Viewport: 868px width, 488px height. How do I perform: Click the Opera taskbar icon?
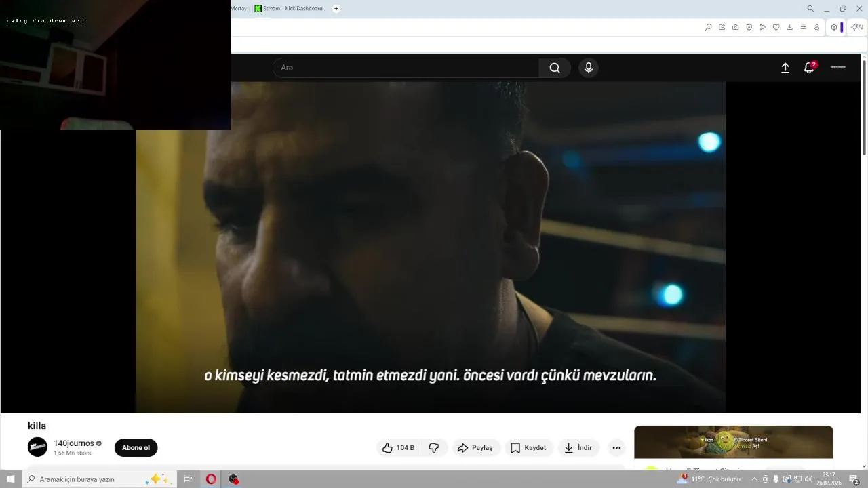[211, 479]
